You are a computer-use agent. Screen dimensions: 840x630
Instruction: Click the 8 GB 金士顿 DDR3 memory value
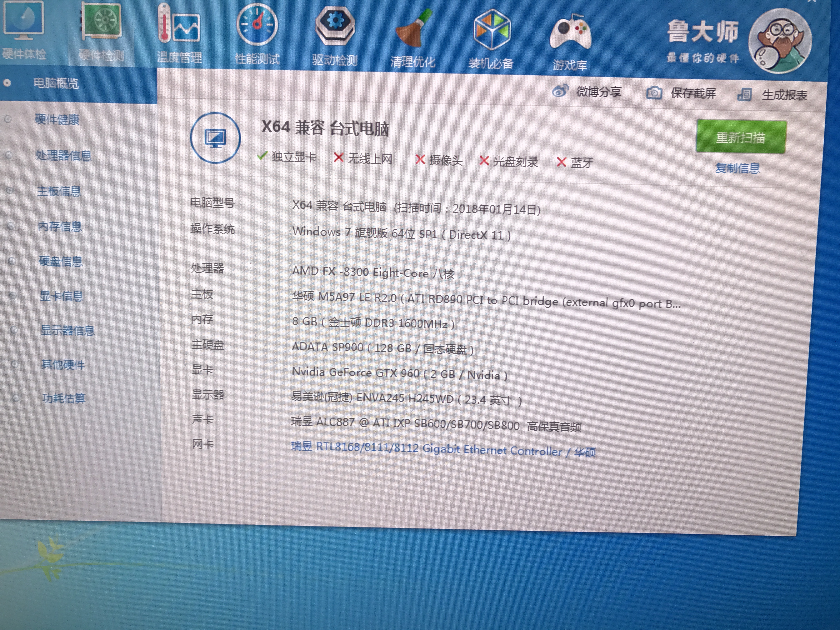373,322
